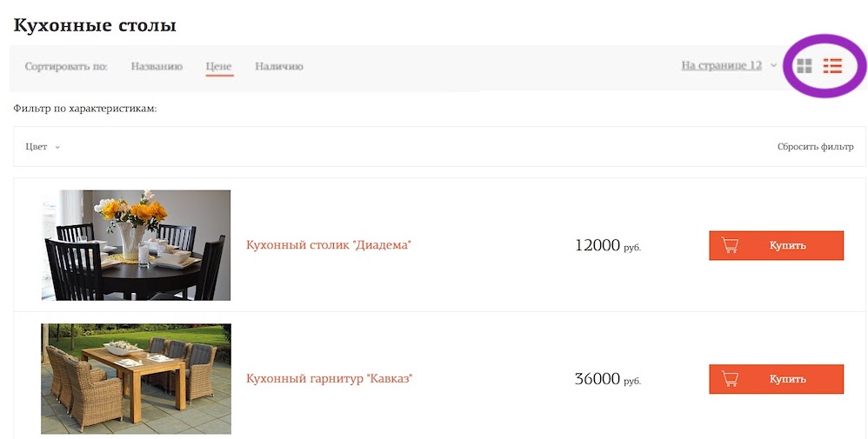Open the black round table thumbnail
The image size is (868, 439).
click(137, 245)
